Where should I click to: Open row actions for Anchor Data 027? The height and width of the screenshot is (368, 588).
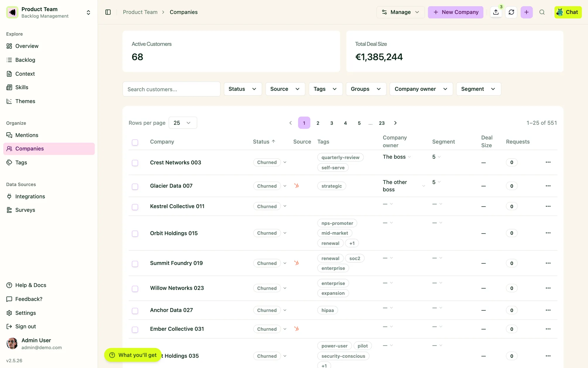(548, 310)
